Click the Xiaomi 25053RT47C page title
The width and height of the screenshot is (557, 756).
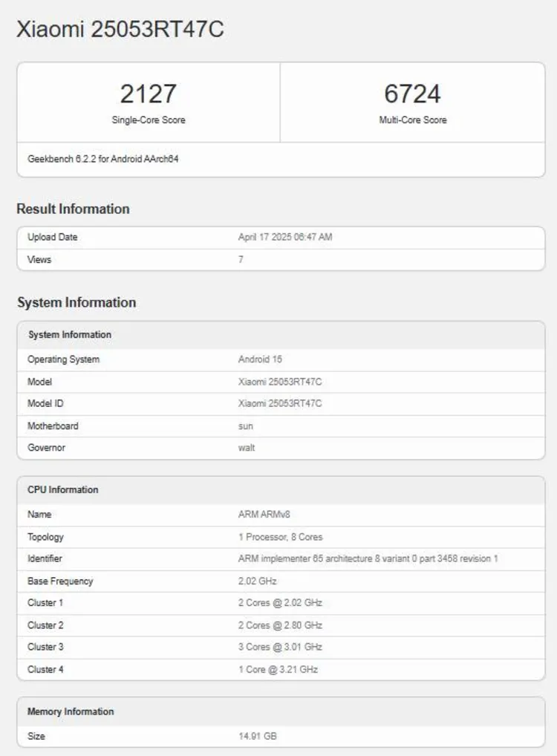click(120, 29)
